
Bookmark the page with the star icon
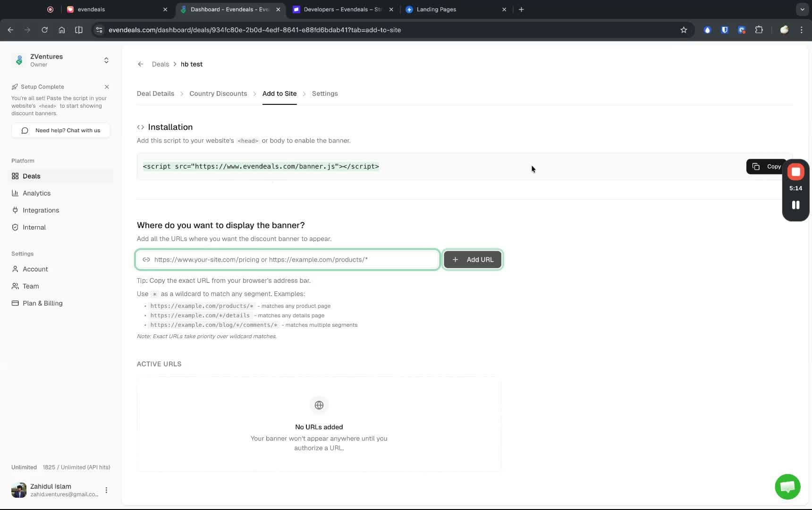(684, 30)
